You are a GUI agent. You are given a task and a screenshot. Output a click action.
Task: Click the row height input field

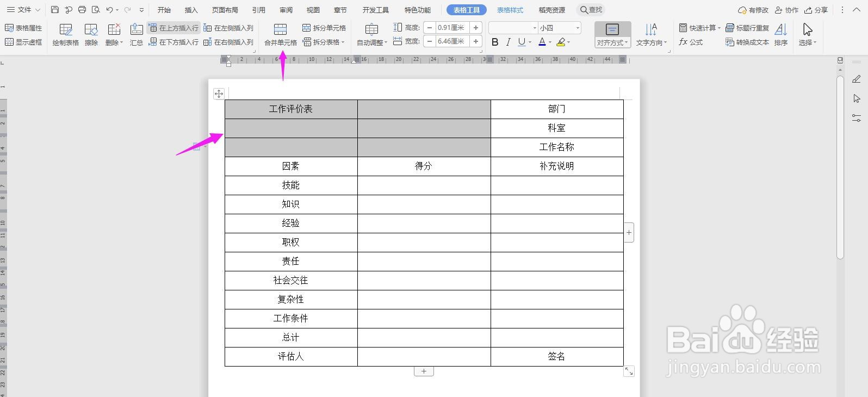pyautogui.click(x=452, y=28)
